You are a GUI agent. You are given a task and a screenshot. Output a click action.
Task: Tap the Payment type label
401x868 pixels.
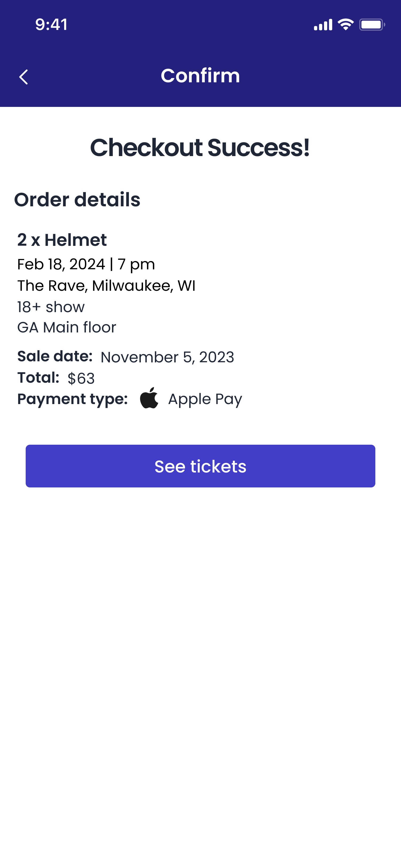tap(72, 399)
